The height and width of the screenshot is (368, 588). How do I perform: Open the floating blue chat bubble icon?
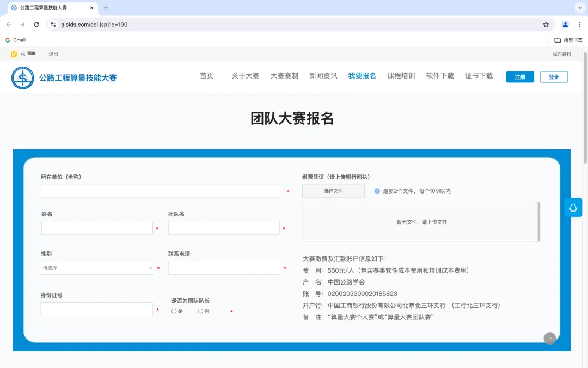point(573,208)
